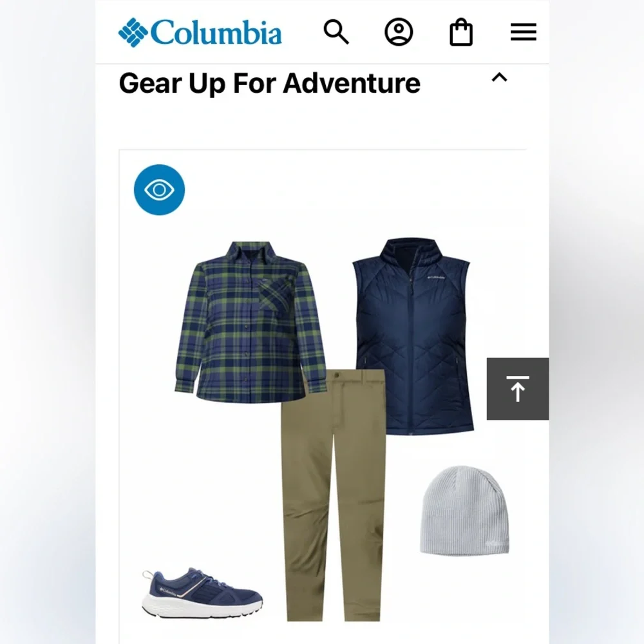644x644 pixels.
Task: Click the back-to-top arrow button
Action: coord(518,388)
